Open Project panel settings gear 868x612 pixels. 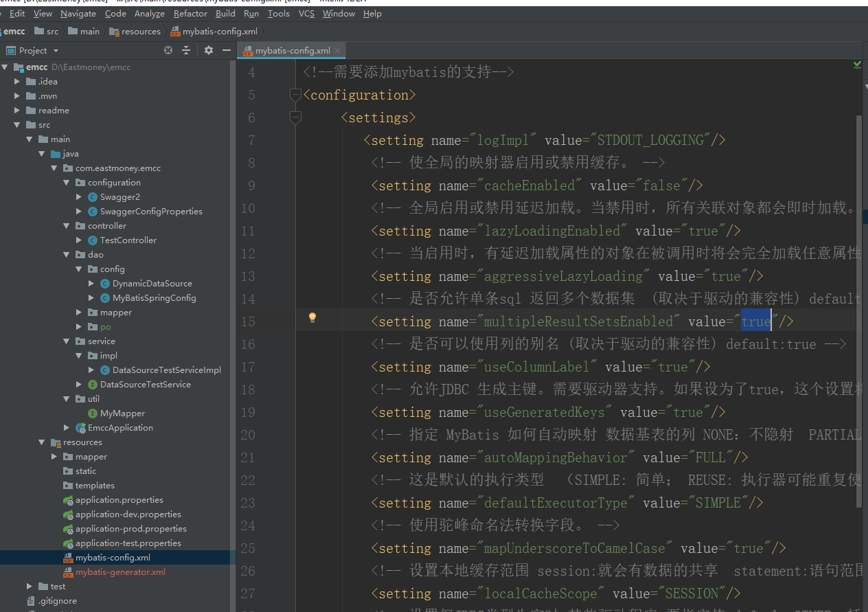tap(209, 50)
